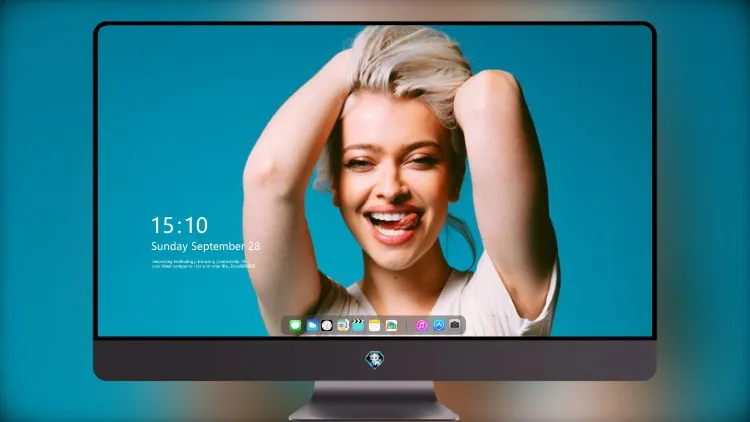The width and height of the screenshot is (750, 422).
Task: Open the Camera app in dock
Action: pyautogui.click(x=455, y=325)
